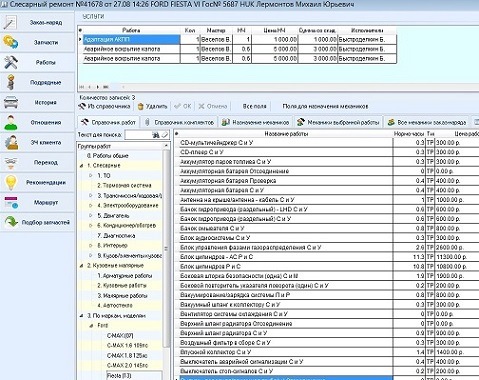Screen dimensions: 479x380
Task: Select 0. Работы общие in tree
Action: pos(107,156)
